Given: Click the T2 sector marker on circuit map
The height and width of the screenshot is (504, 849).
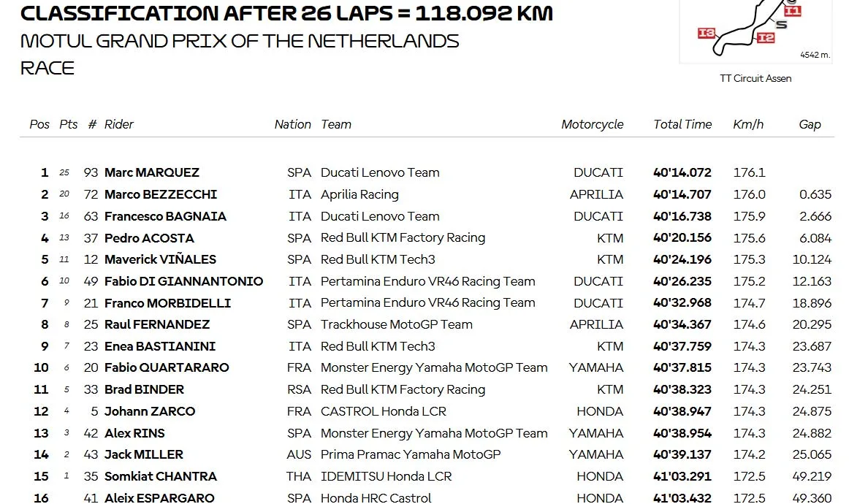Looking at the screenshot, I should (x=766, y=37).
